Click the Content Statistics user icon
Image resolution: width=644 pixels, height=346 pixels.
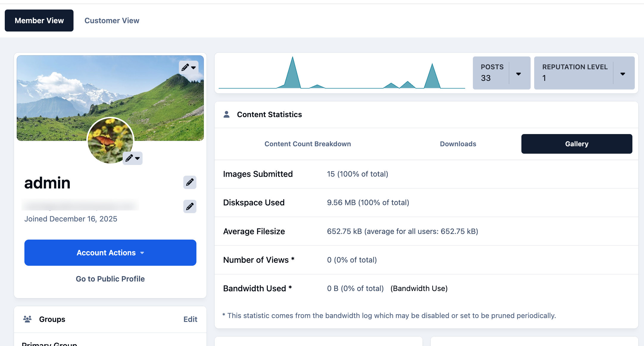[226, 114]
